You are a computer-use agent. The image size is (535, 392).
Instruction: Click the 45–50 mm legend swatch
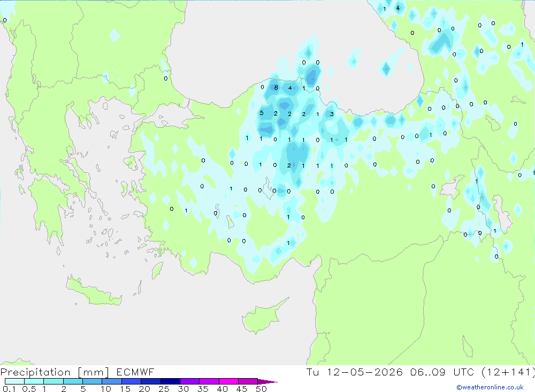[x=248, y=381]
